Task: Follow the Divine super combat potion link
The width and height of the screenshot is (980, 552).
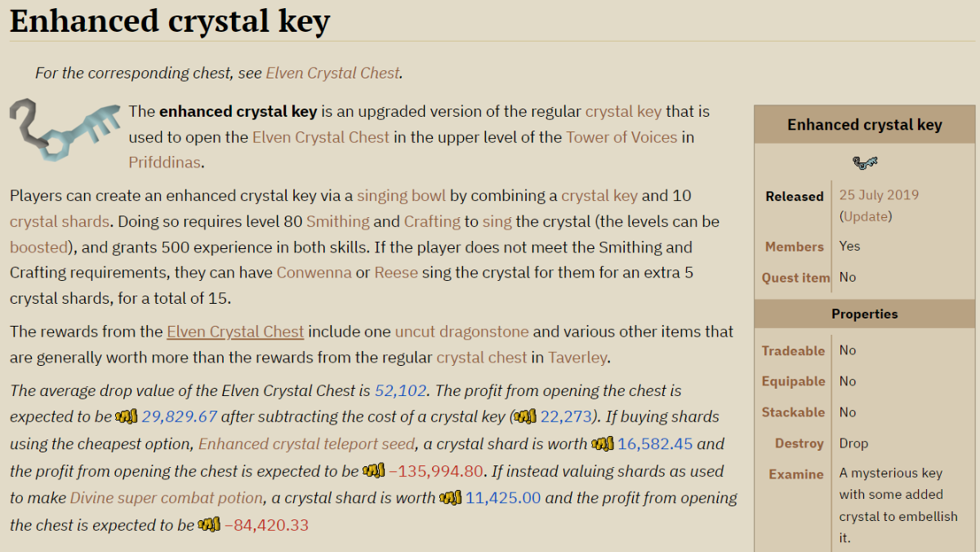Action: pyautogui.click(x=167, y=497)
